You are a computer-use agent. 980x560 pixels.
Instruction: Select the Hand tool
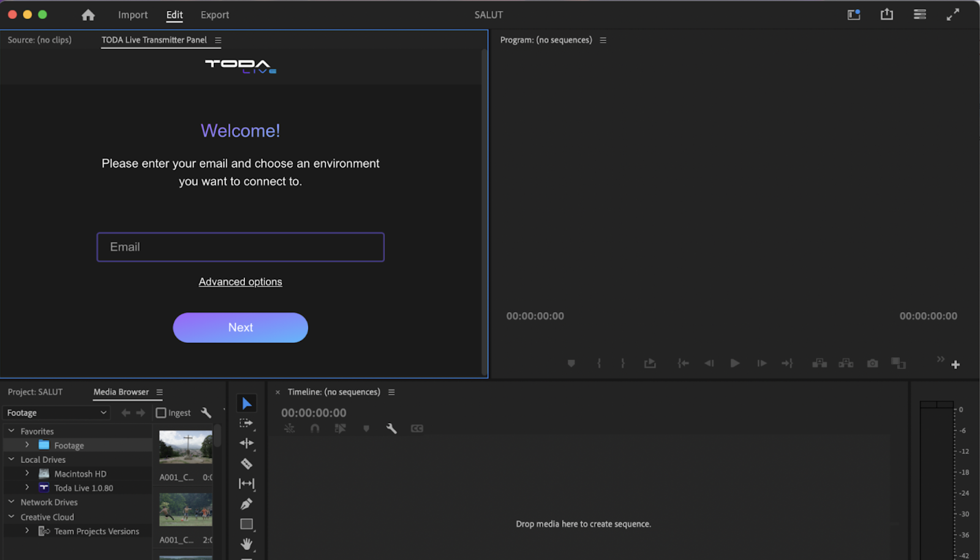246,543
